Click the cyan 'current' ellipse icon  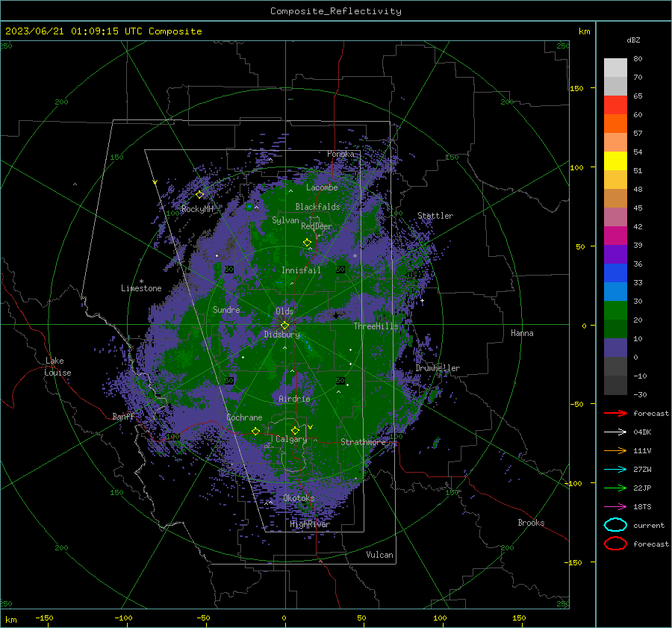pyautogui.click(x=615, y=525)
